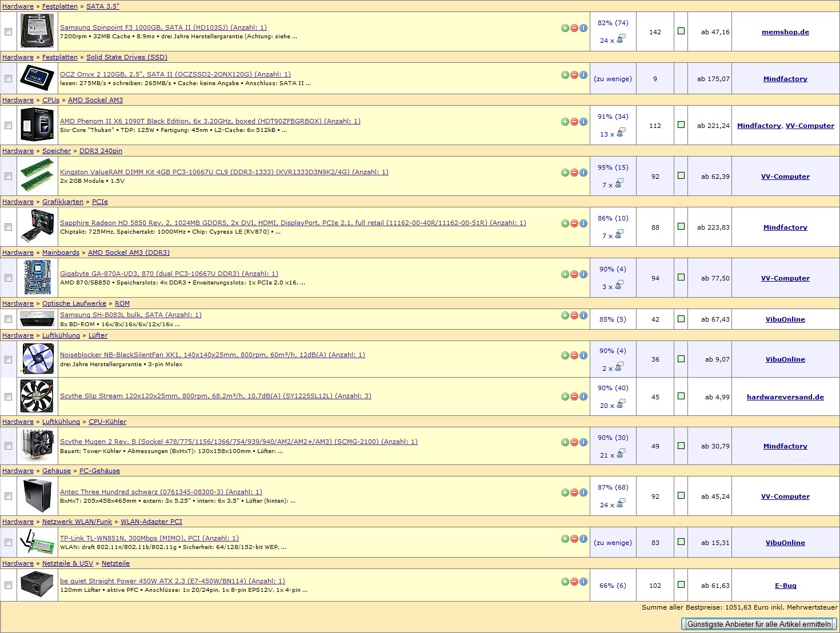The width and height of the screenshot is (840, 633).
Task: Click user reviews icon for Scythe Mugen 2
Action: [620, 454]
